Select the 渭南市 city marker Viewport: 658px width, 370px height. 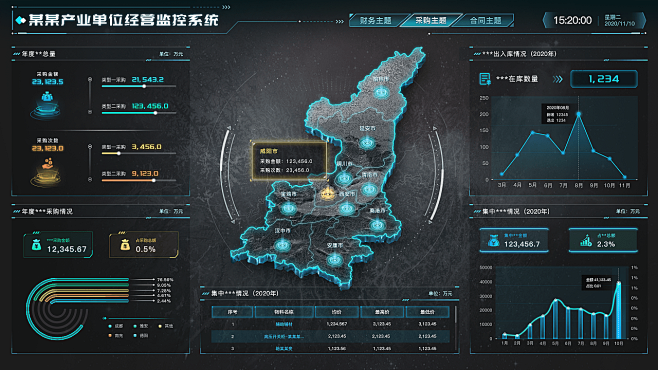point(369,189)
